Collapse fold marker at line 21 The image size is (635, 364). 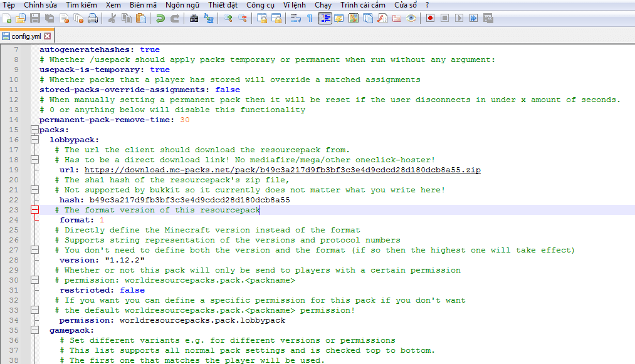coord(35,190)
